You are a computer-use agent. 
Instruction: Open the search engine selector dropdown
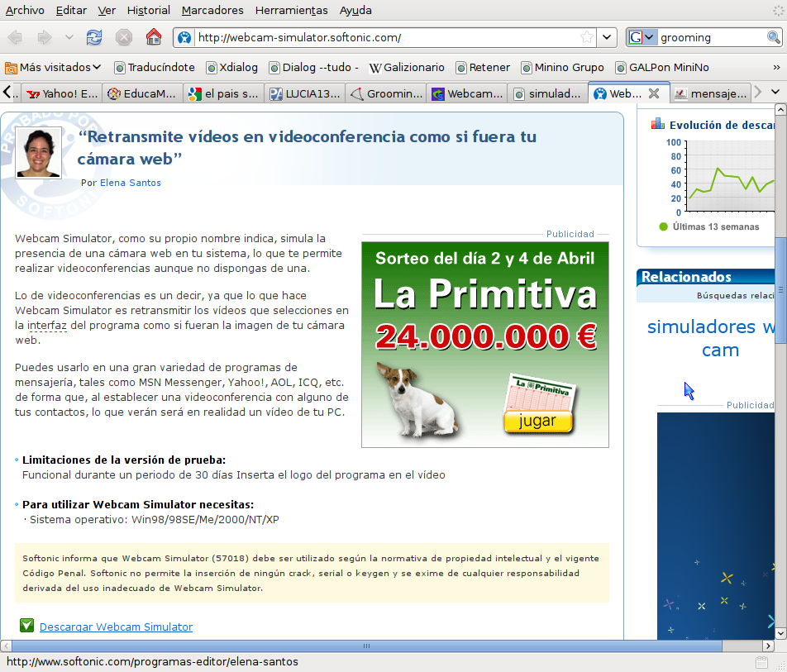point(642,38)
